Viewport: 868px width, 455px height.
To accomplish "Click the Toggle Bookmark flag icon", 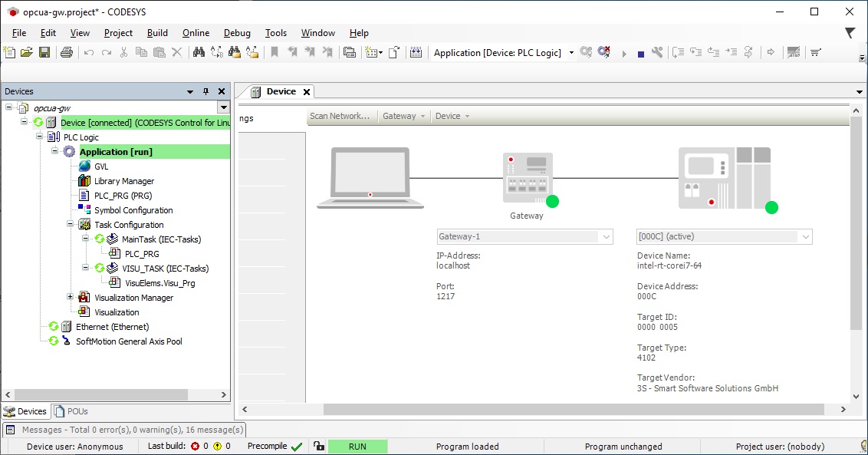I will pyautogui.click(x=275, y=53).
